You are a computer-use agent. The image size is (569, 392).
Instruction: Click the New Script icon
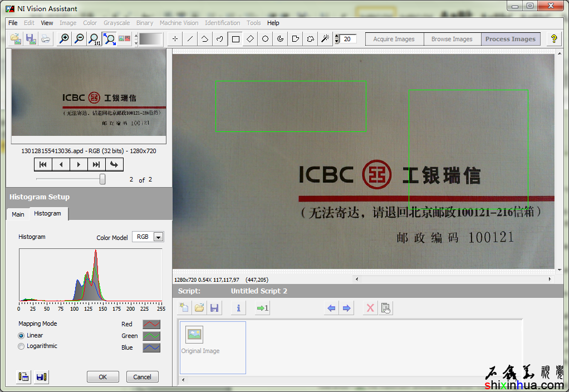[184, 308]
